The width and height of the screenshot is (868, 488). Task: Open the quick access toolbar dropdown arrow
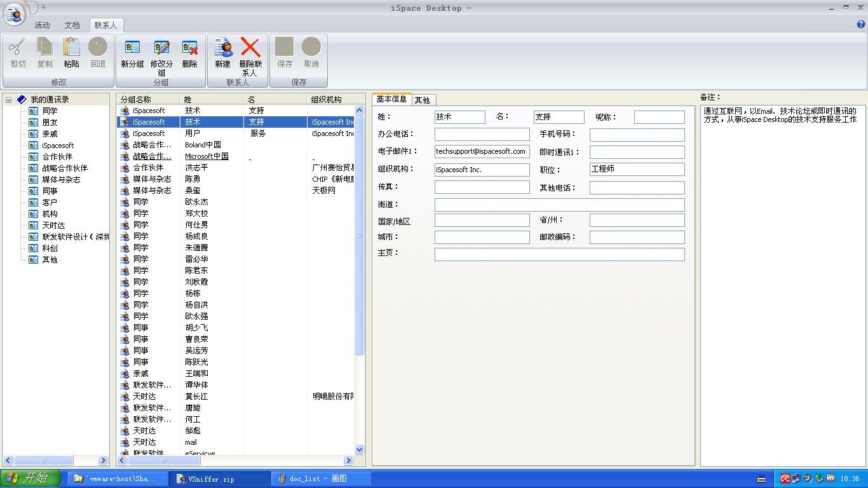coord(43,8)
